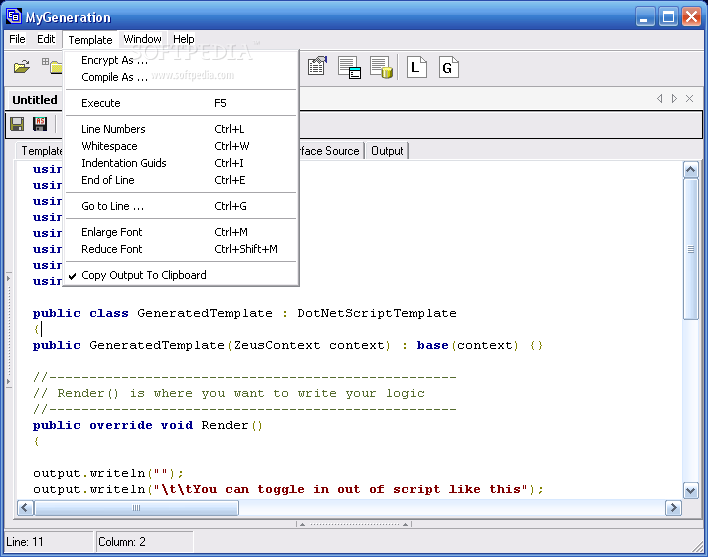Minimize the MyGeneration window
This screenshot has height=557, width=708.
645,17
